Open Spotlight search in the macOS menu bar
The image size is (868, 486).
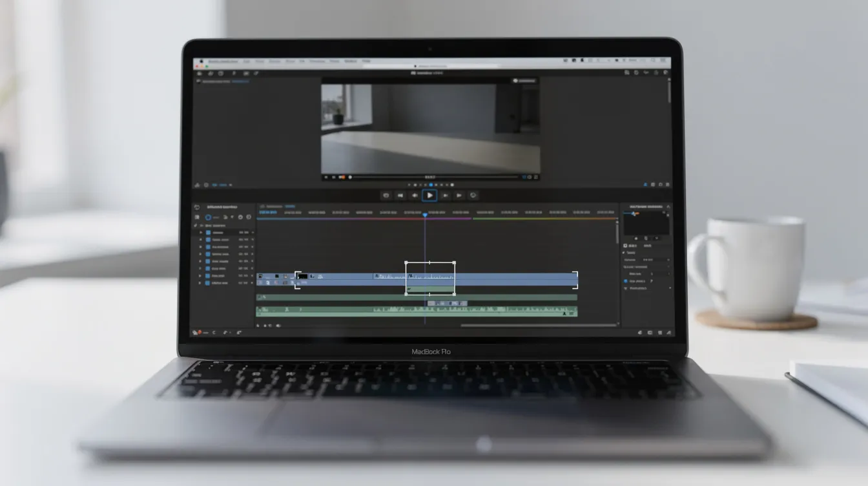pos(653,60)
